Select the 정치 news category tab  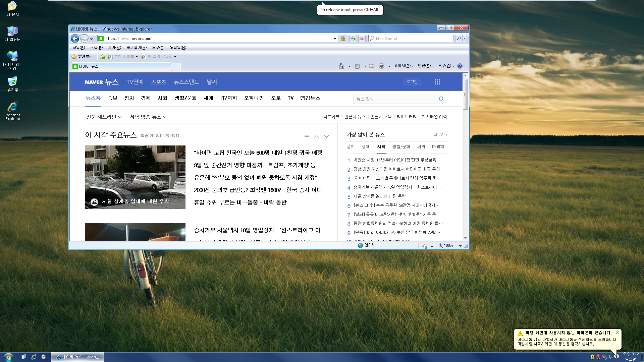coord(129,98)
